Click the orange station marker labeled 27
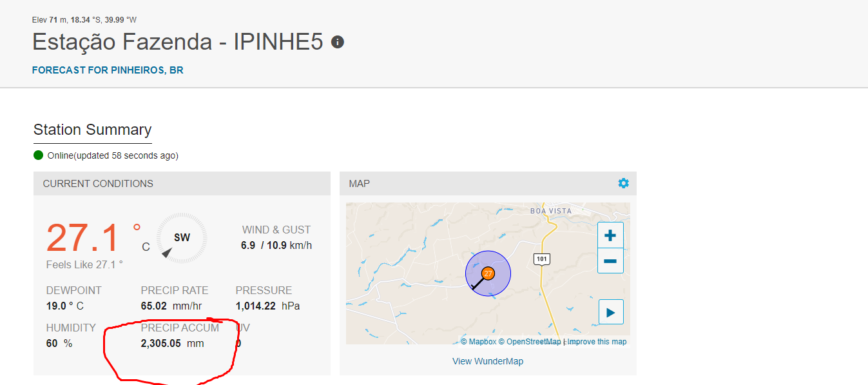Viewport: 868px width, 385px height. pos(488,273)
